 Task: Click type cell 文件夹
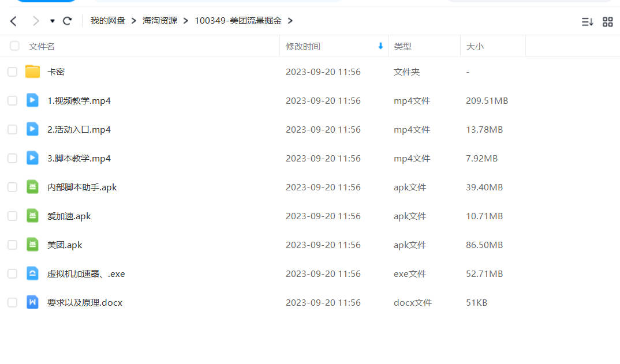(x=406, y=72)
